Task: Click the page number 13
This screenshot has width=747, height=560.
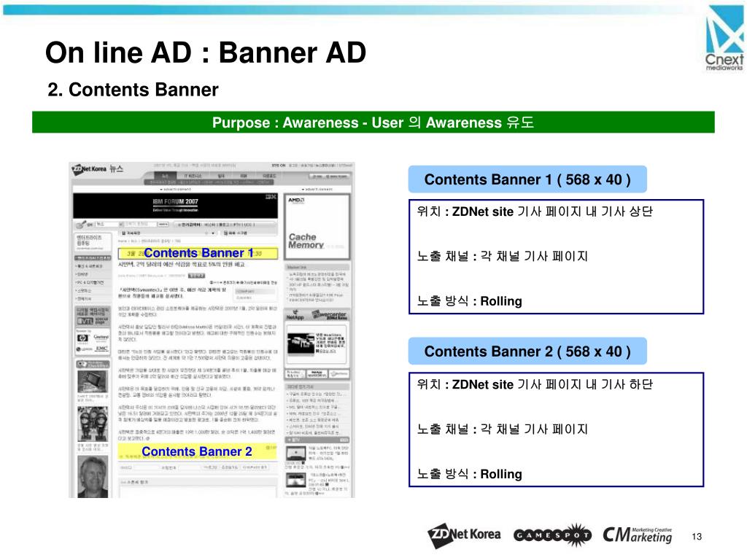Action: [697, 537]
